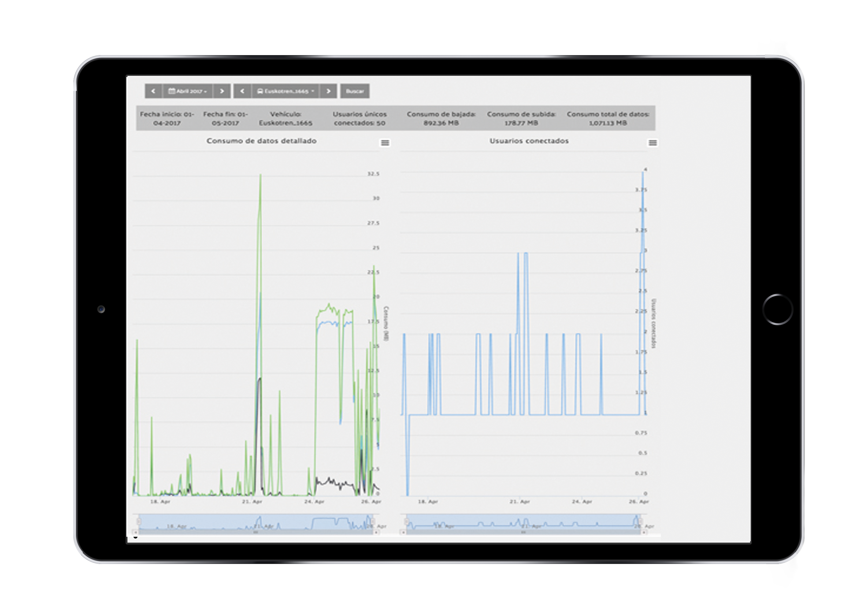Click the '32.5' y-axis label
The width and height of the screenshot is (846, 616).
373,174
